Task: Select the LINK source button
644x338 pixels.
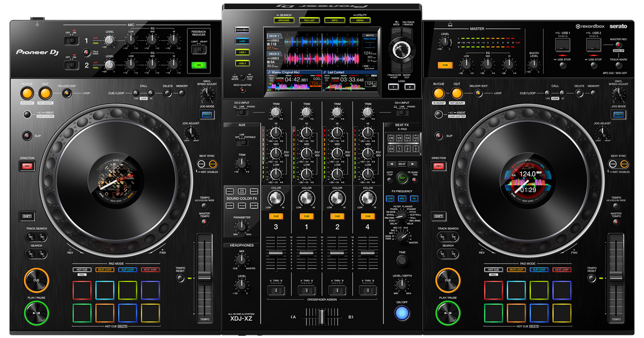Action: pos(242,41)
